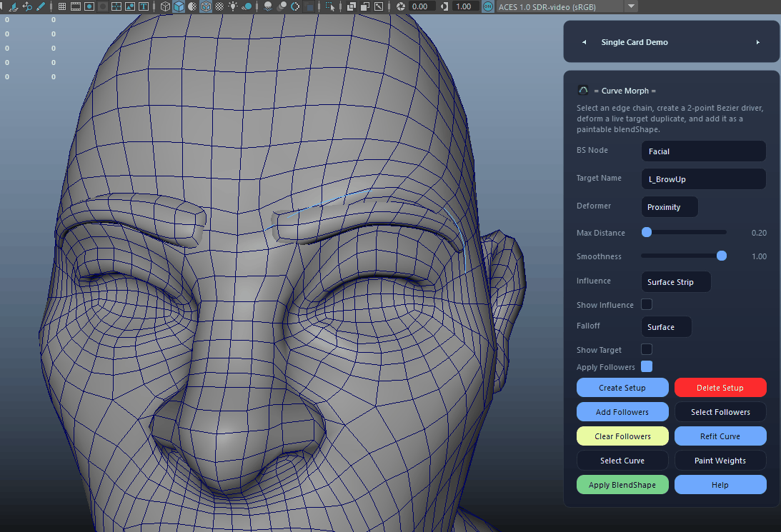Enable use default material shading
This screenshot has width=781, height=532.
tap(192, 6)
